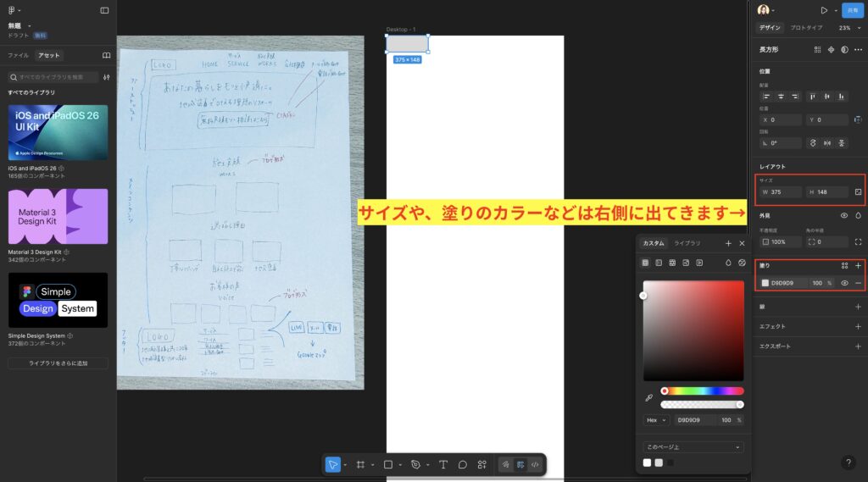Image resolution: width=868 pixels, height=482 pixels.
Task: Open the library book icon in Assets
Action: pyautogui.click(x=106, y=55)
